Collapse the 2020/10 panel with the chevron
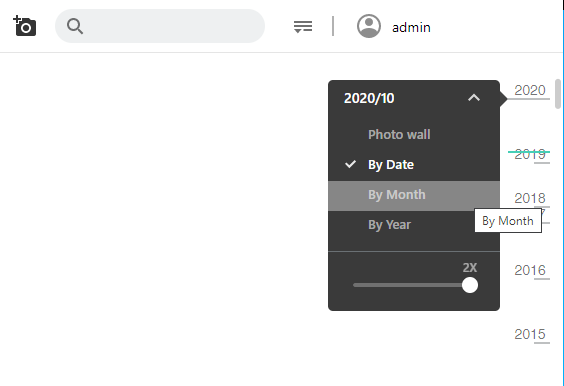Screen dimensions: 564x386 [474, 97]
